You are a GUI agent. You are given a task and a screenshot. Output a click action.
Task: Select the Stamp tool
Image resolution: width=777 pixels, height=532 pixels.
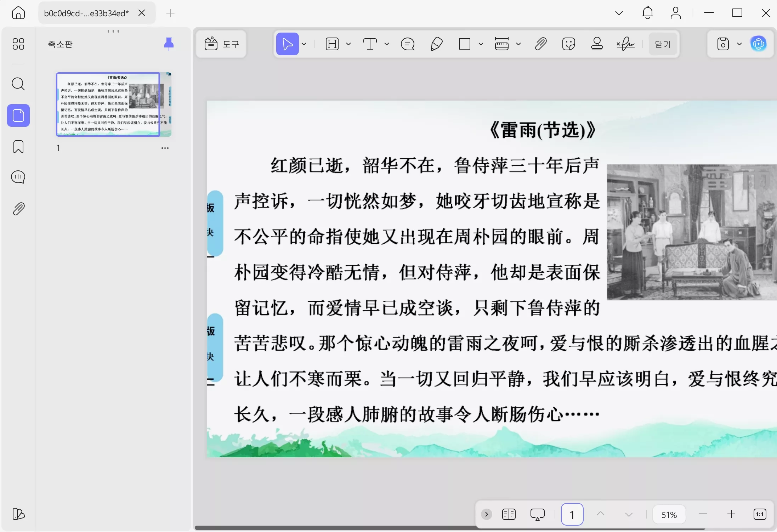tap(597, 44)
